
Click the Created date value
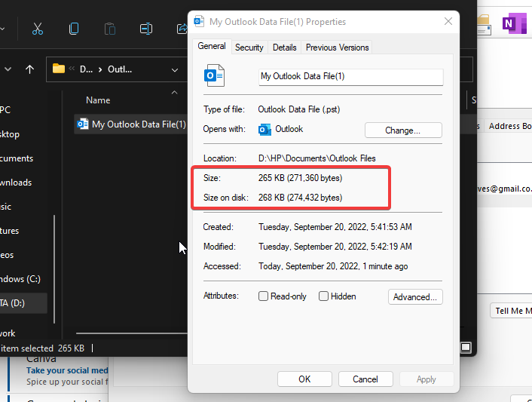pyautogui.click(x=335, y=227)
